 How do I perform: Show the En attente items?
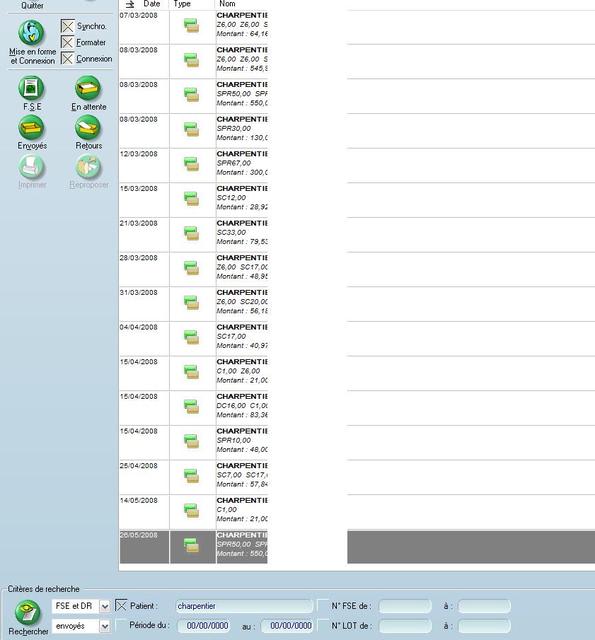88,88
